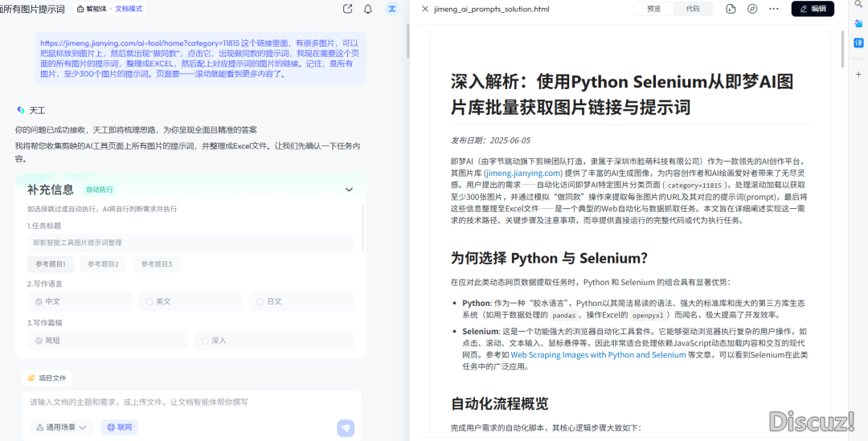Switch to the 代码 tab

pyautogui.click(x=692, y=9)
